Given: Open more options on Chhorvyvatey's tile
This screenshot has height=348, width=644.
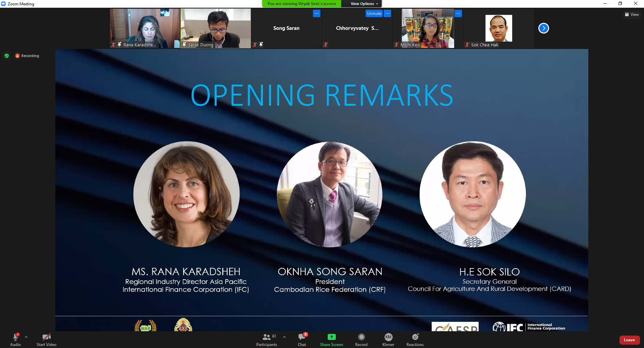Looking at the screenshot, I should 387,13.
